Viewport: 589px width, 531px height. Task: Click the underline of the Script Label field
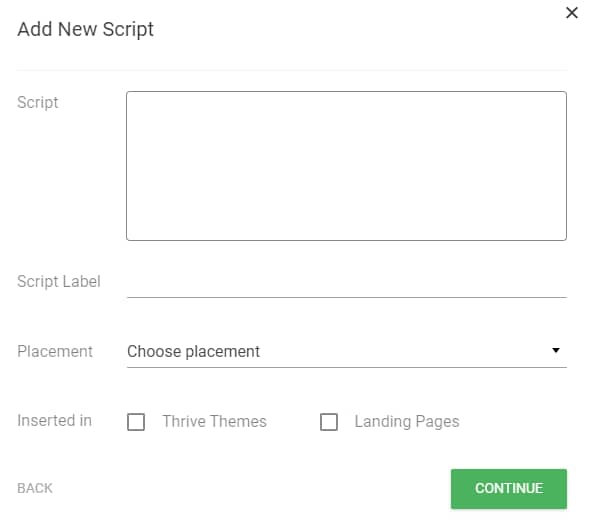point(346,297)
